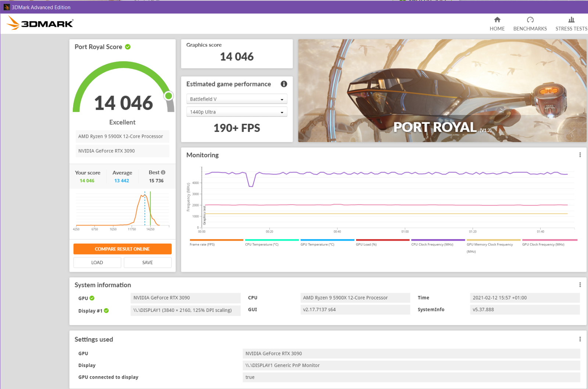This screenshot has height=389, width=588.
Task: Click the Benchmarks gauge icon
Action: [x=530, y=19]
